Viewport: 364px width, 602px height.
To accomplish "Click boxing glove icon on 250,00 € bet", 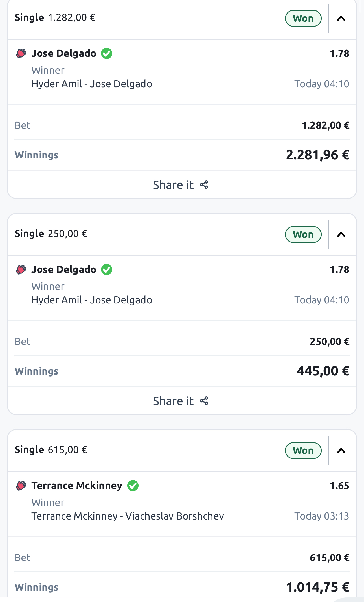I will (21, 270).
